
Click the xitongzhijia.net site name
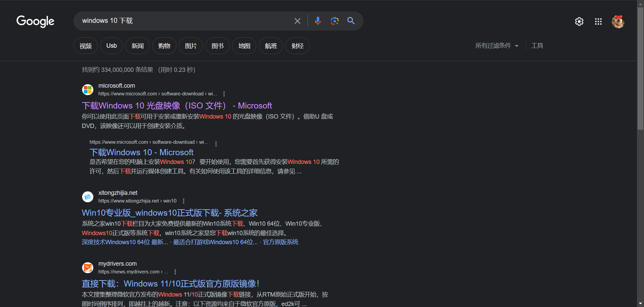(118, 193)
